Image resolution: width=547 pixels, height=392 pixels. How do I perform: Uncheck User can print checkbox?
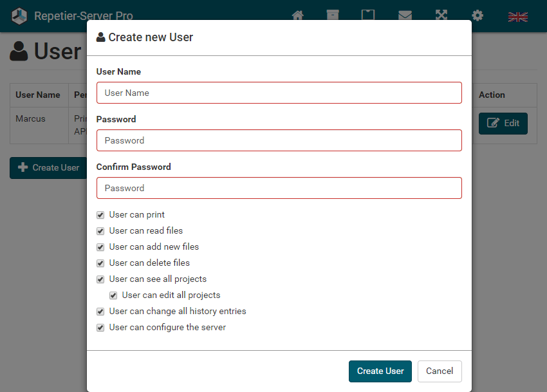[x=100, y=215]
